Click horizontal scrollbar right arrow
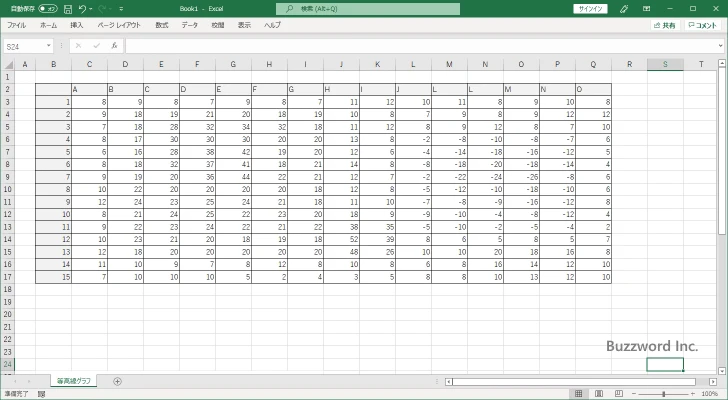 point(713,381)
